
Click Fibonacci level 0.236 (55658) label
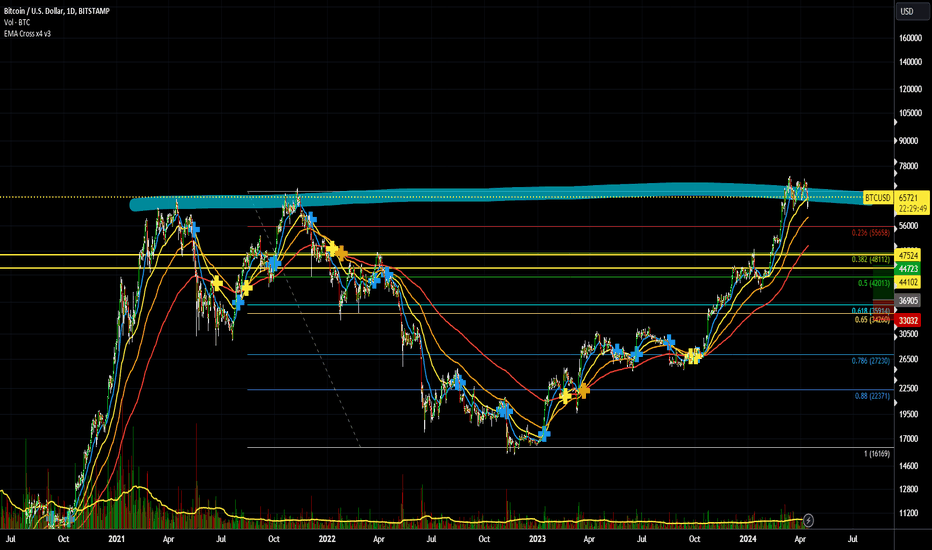click(x=871, y=233)
